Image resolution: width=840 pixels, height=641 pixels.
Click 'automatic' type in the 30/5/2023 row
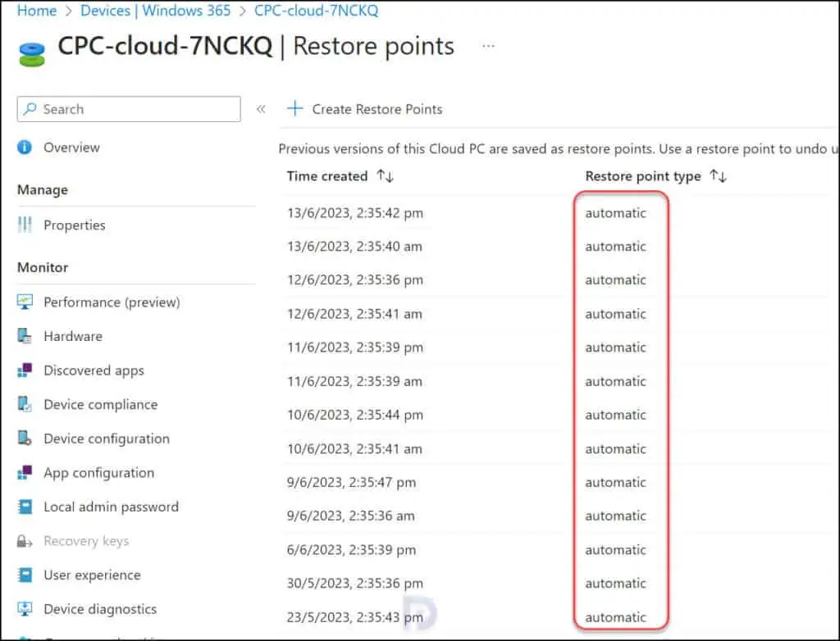coord(615,583)
